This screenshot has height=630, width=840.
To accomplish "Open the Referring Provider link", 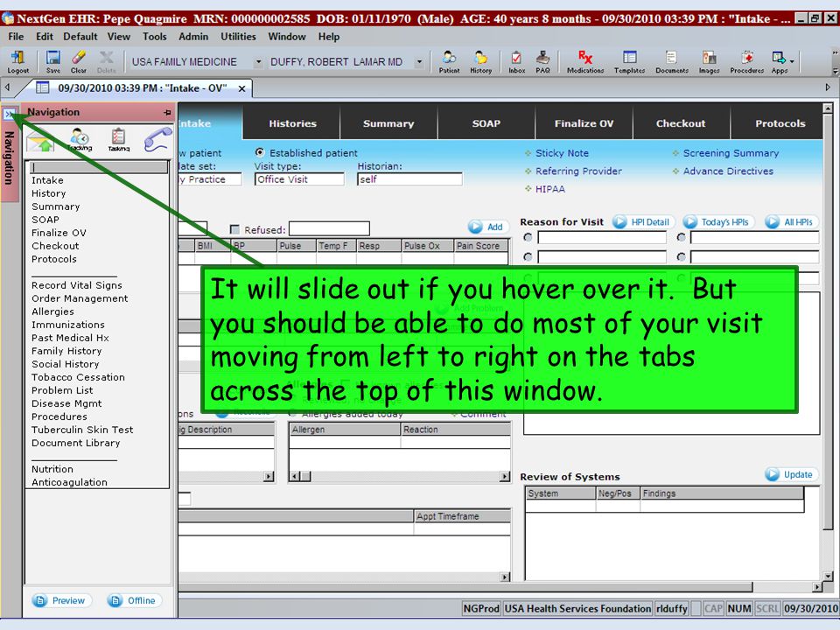I will [x=578, y=171].
